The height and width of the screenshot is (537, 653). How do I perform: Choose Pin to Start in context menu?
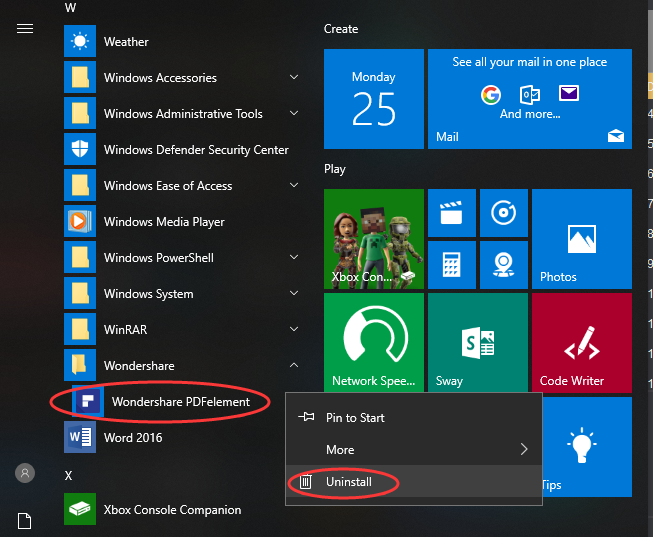tap(414, 417)
